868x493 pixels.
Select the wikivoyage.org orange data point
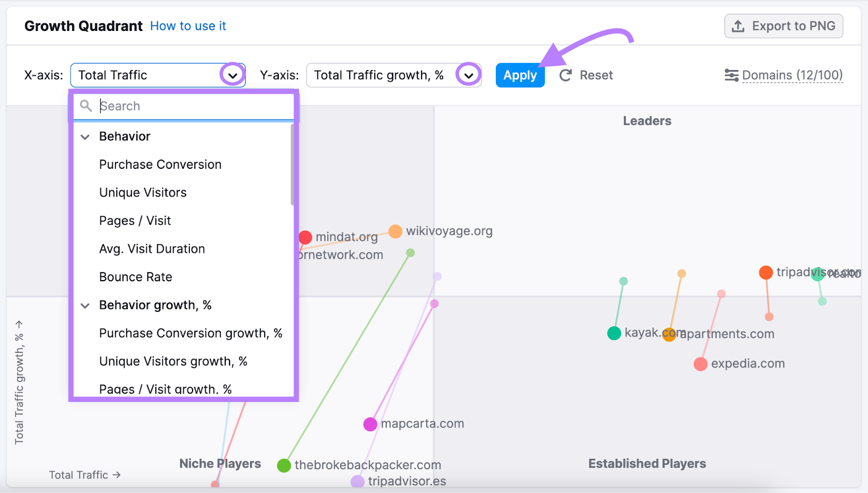pyautogui.click(x=395, y=231)
